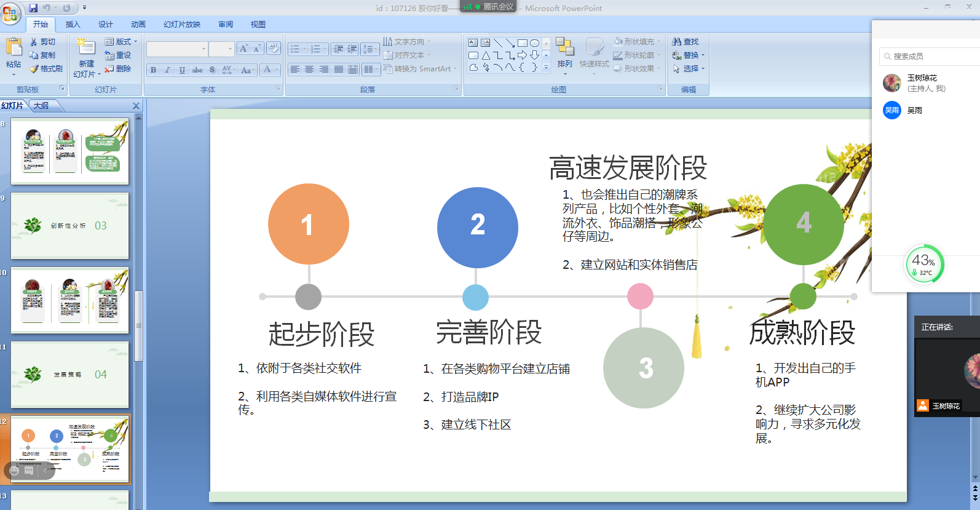
Task: Toggle Italic text formatting
Action: click(x=167, y=70)
